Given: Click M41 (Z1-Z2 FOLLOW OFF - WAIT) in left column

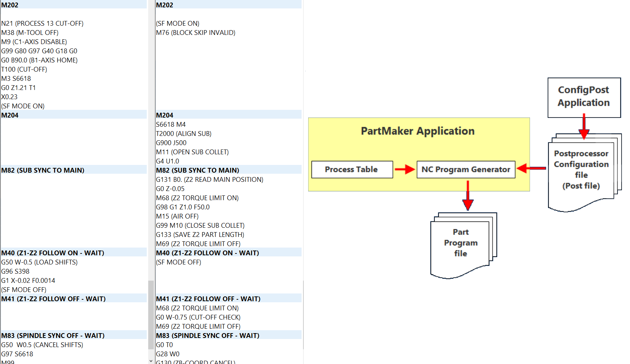Looking at the screenshot, I should click(74, 299).
